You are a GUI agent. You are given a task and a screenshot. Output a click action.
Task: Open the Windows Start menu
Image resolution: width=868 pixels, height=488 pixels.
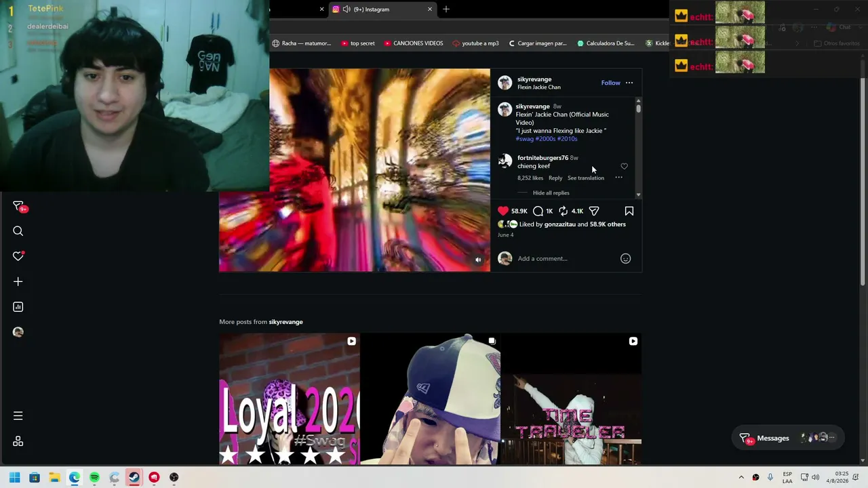pos(14,477)
